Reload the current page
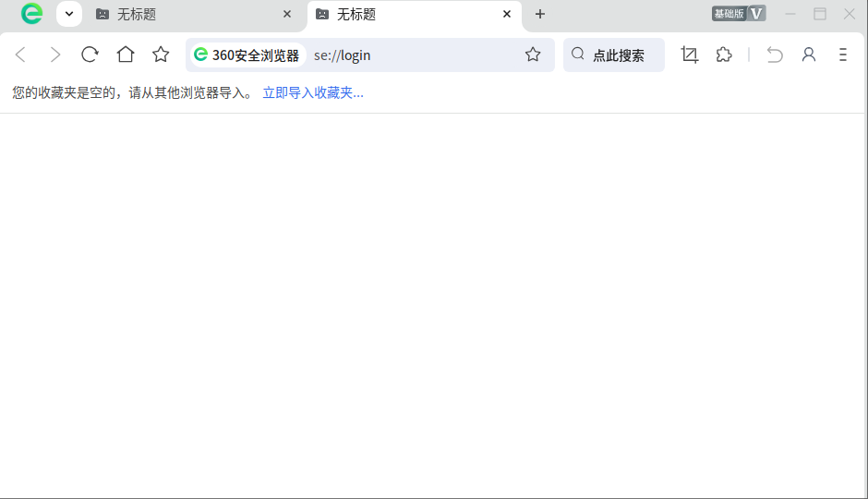The height and width of the screenshot is (499, 868). tap(90, 55)
